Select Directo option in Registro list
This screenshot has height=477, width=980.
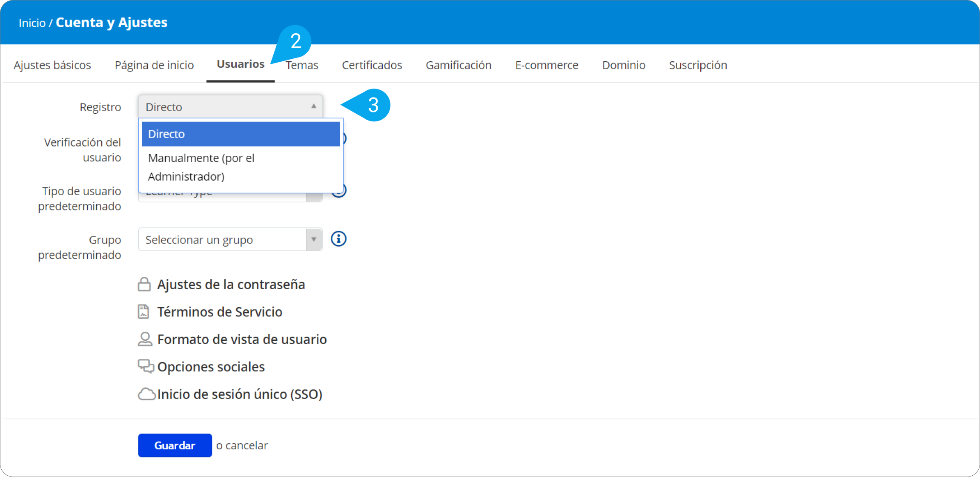[241, 134]
